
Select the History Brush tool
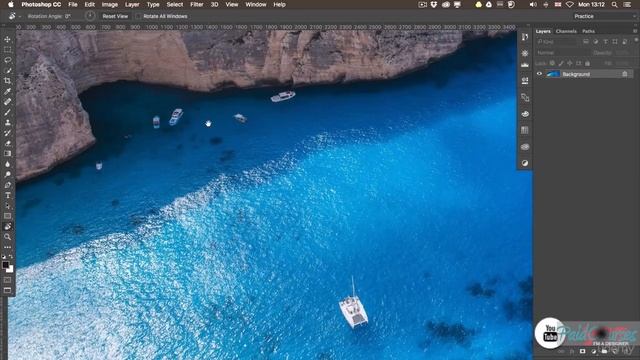point(7,133)
